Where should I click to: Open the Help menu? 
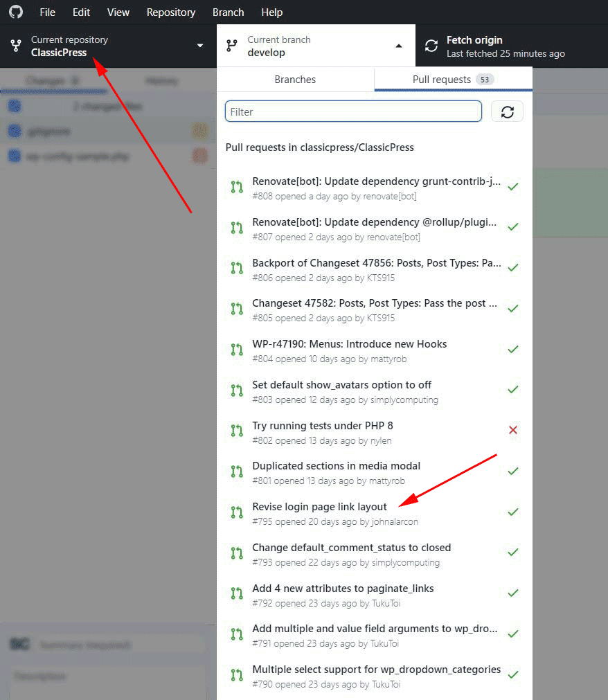tap(272, 12)
